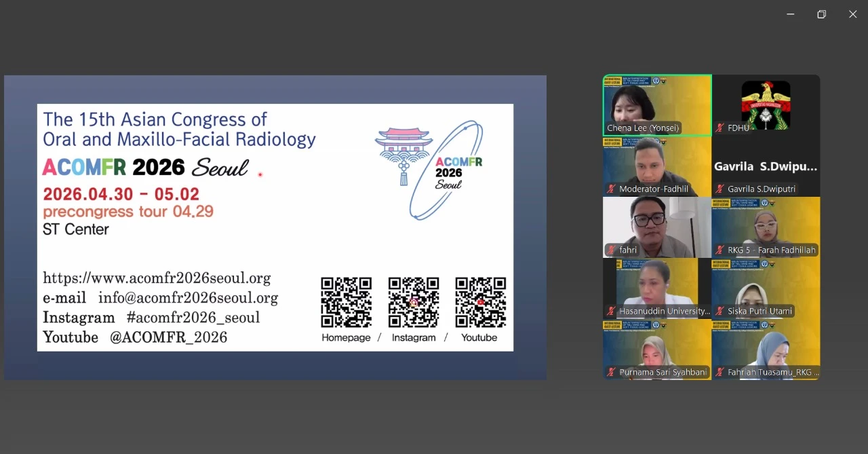Click the muted mic icon for Gavrila S.Dwiputri
Viewport: 868px width, 454px height.
[x=720, y=189]
